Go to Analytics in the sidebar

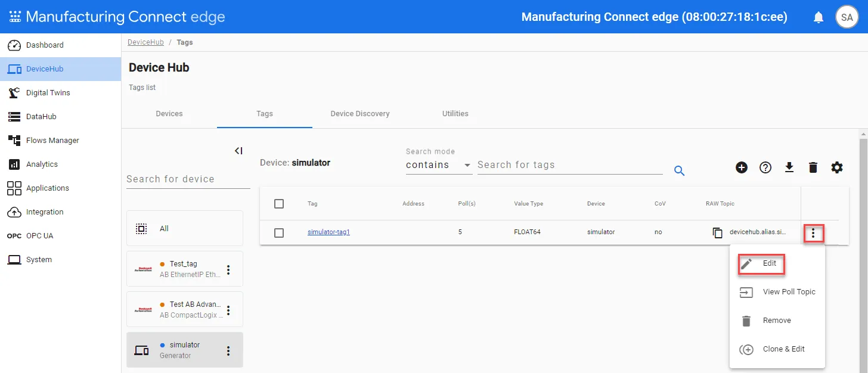point(60,164)
